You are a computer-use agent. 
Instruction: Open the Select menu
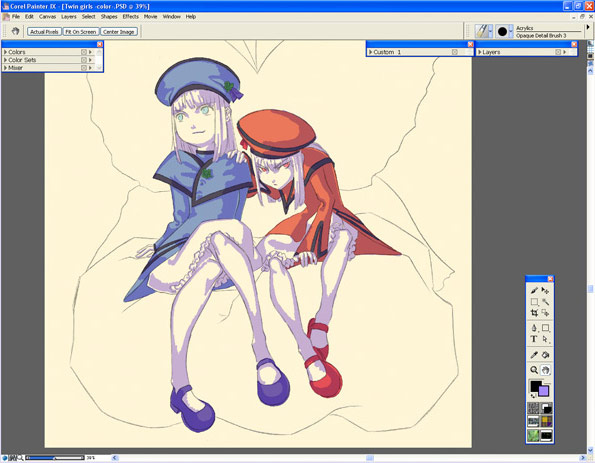point(88,17)
